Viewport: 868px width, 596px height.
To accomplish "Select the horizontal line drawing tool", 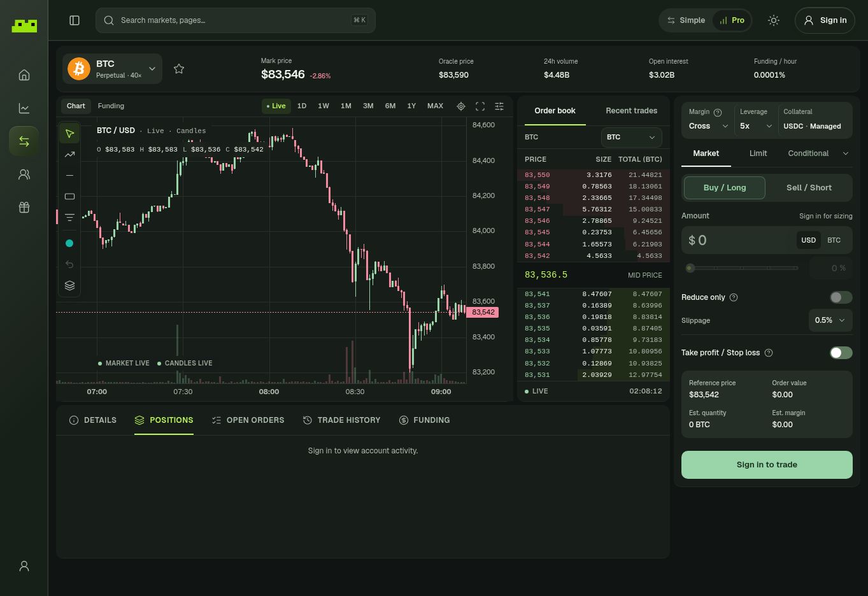I will pos(69,176).
